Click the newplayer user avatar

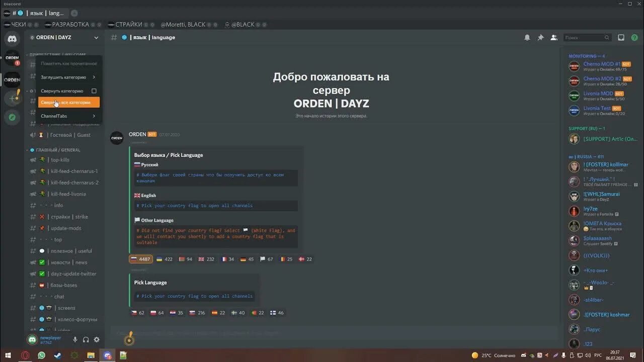(32, 340)
